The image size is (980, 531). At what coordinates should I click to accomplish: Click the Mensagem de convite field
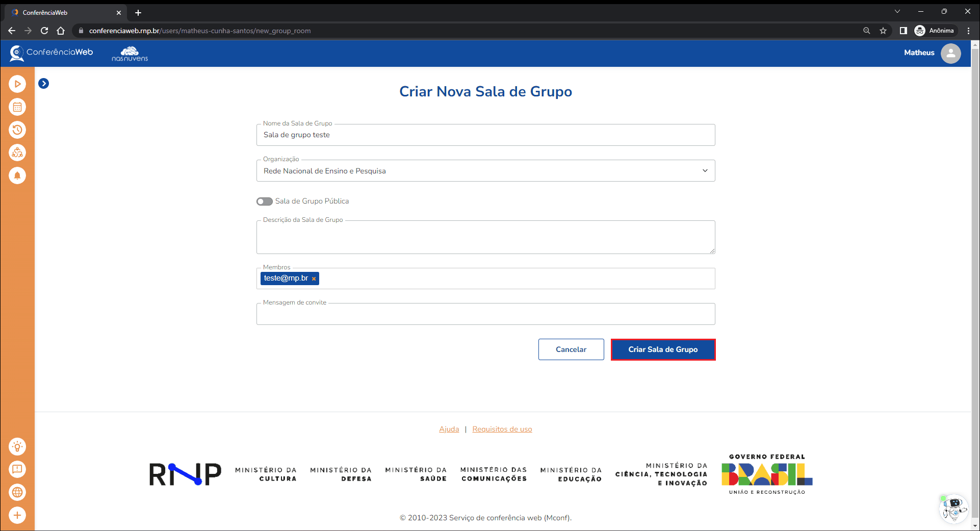[x=485, y=314]
